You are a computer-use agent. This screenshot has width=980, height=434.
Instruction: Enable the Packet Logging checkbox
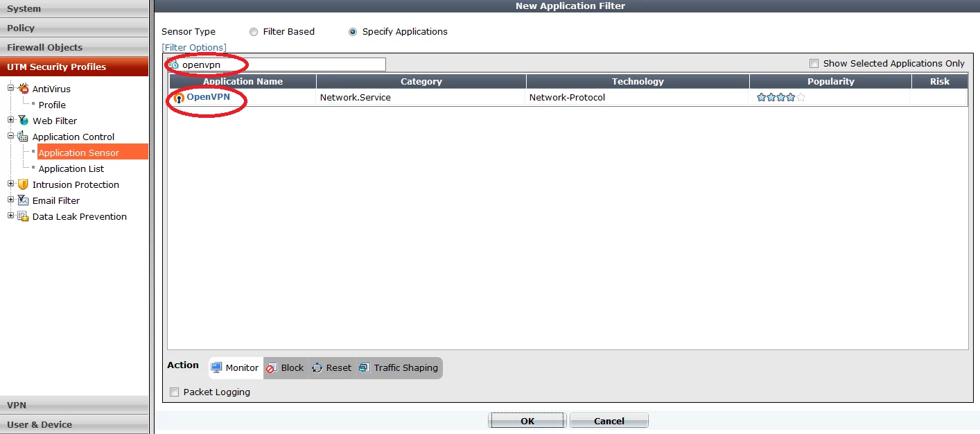coord(175,392)
